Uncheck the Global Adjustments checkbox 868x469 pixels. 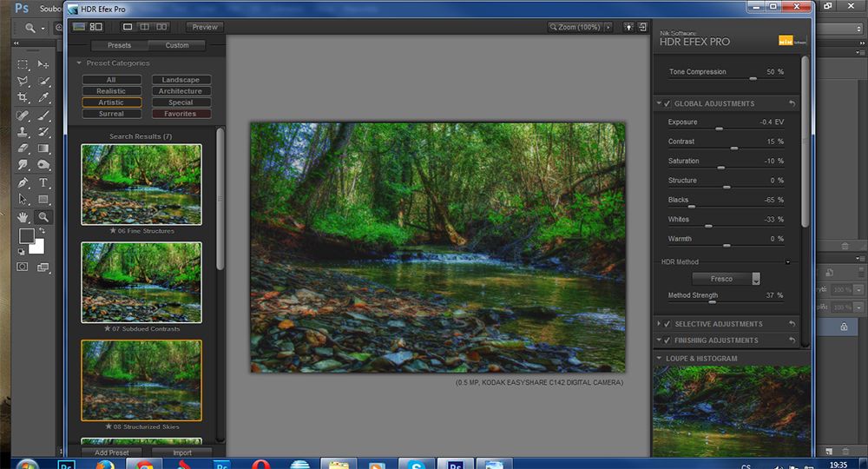667,103
